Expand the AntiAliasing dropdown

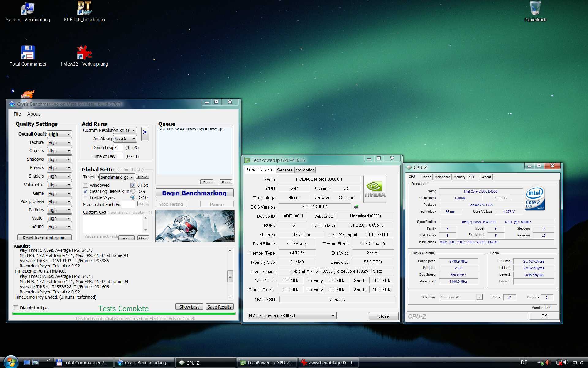click(125, 139)
